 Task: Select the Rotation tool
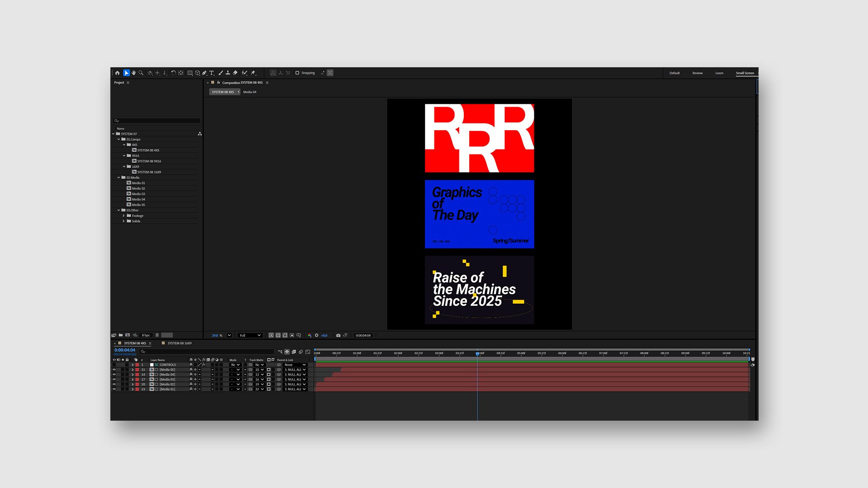tap(173, 73)
